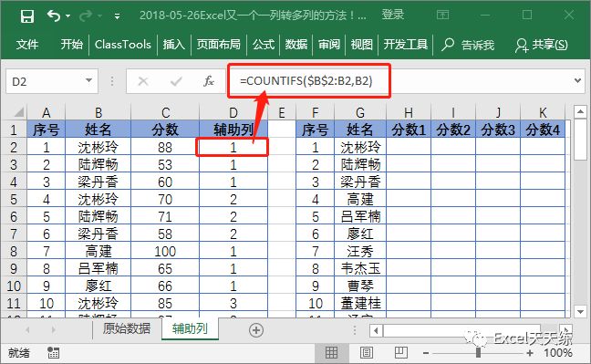Switch to the 开始 ribbon tab

point(72,45)
